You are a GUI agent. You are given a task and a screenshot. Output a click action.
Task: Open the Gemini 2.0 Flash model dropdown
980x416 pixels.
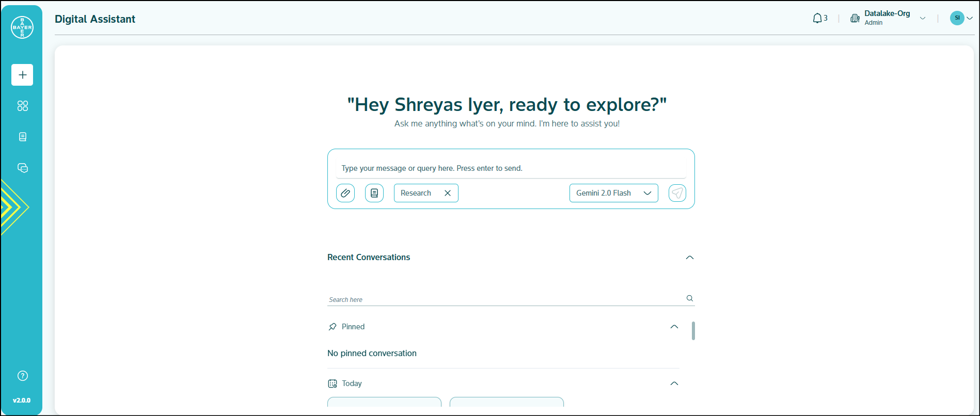pos(613,193)
